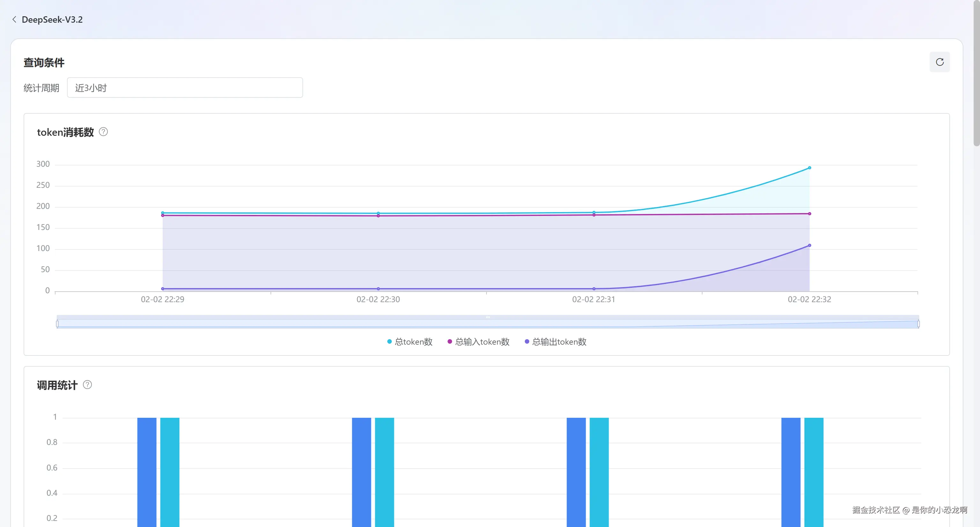Toggle the 总token数 legend series

(x=410, y=341)
